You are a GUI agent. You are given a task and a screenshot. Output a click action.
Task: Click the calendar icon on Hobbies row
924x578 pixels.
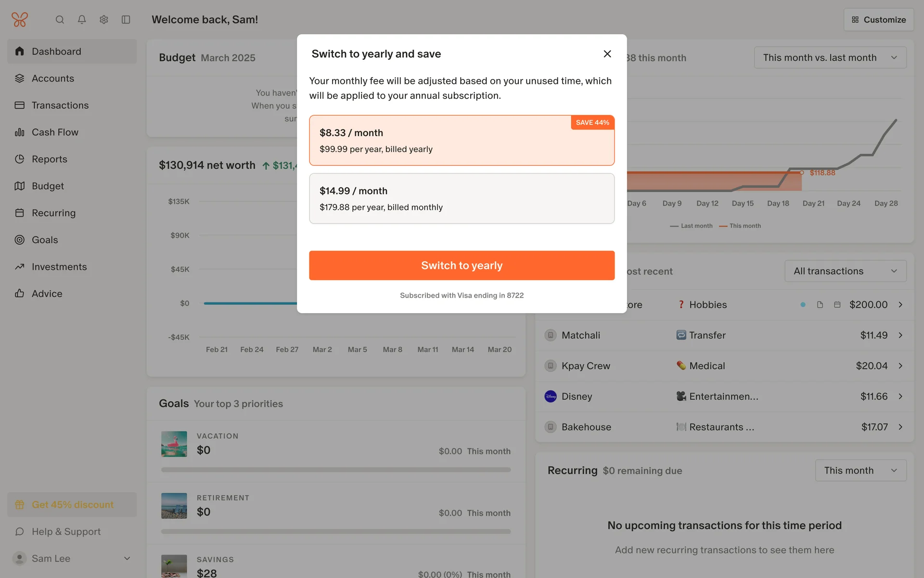[x=837, y=305]
